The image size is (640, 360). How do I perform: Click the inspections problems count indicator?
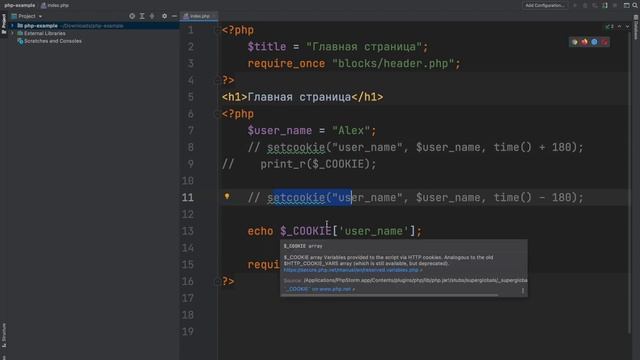[x=610, y=27]
